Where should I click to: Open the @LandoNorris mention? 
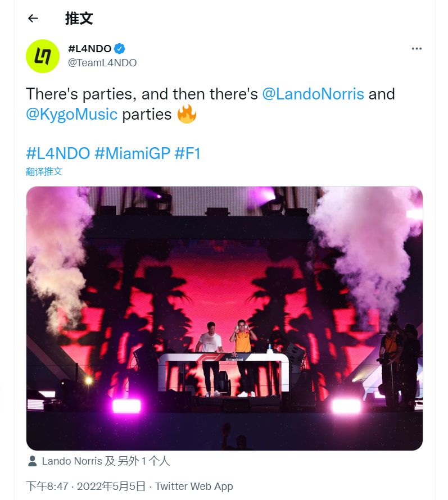(x=313, y=94)
